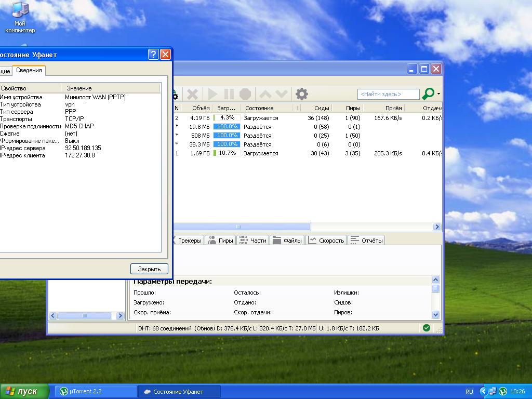Click the help question mark button
The width and height of the screenshot is (532, 399).
click(x=153, y=54)
